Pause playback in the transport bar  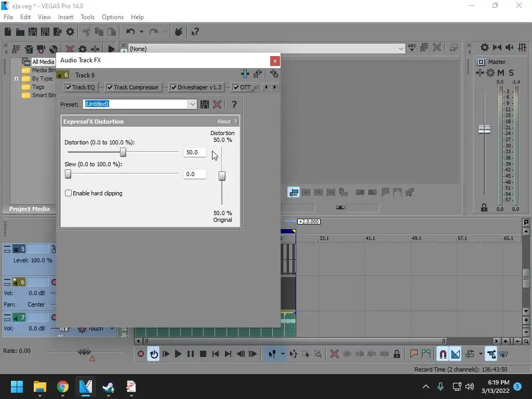tap(191, 354)
